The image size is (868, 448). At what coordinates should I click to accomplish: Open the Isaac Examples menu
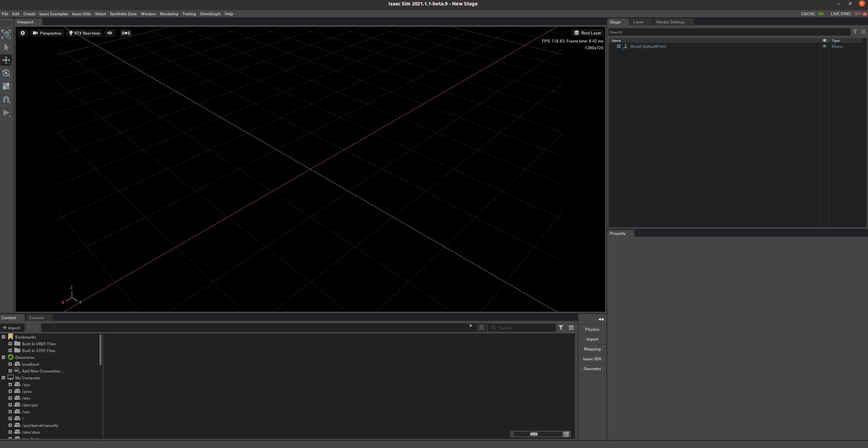click(53, 14)
